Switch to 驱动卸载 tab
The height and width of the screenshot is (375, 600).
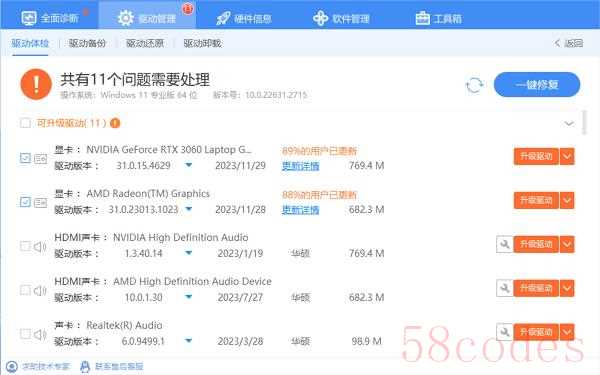tap(202, 43)
